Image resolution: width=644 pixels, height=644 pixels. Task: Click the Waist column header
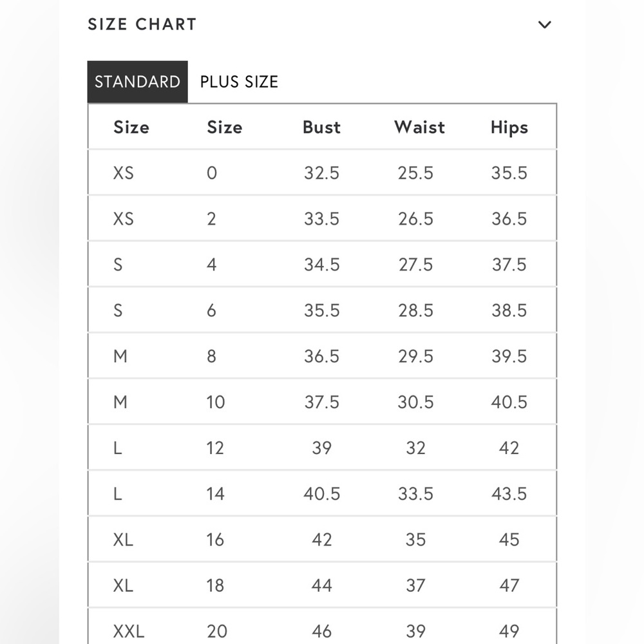pyautogui.click(x=419, y=128)
